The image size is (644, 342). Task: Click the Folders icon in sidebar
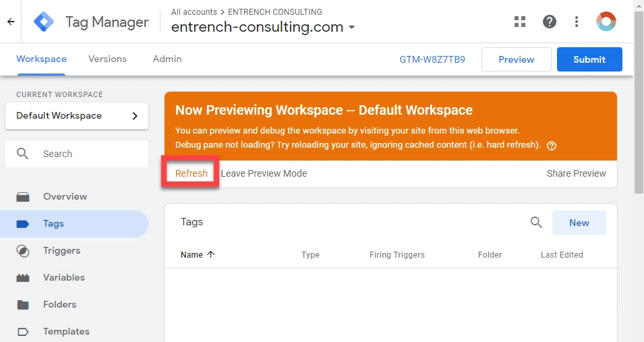point(22,305)
